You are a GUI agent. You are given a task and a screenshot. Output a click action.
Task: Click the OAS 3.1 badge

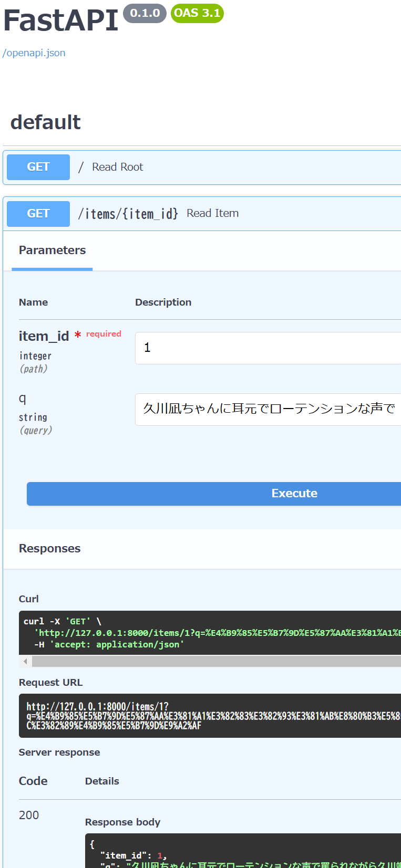tap(197, 13)
